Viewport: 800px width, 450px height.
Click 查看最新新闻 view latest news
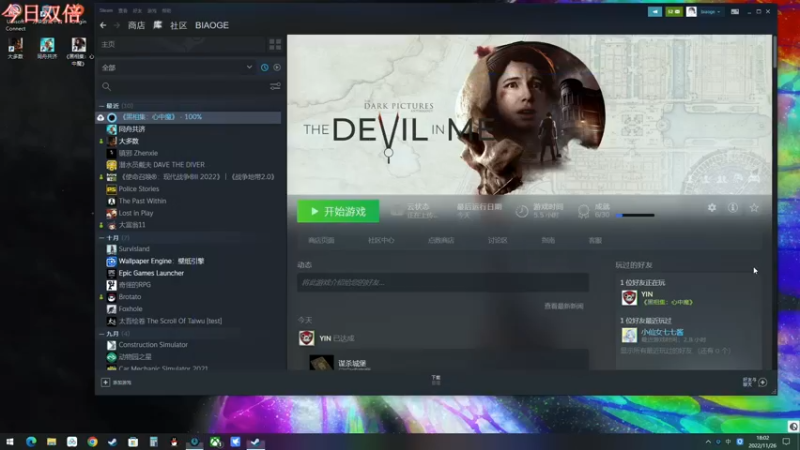[x=564, y=306]
